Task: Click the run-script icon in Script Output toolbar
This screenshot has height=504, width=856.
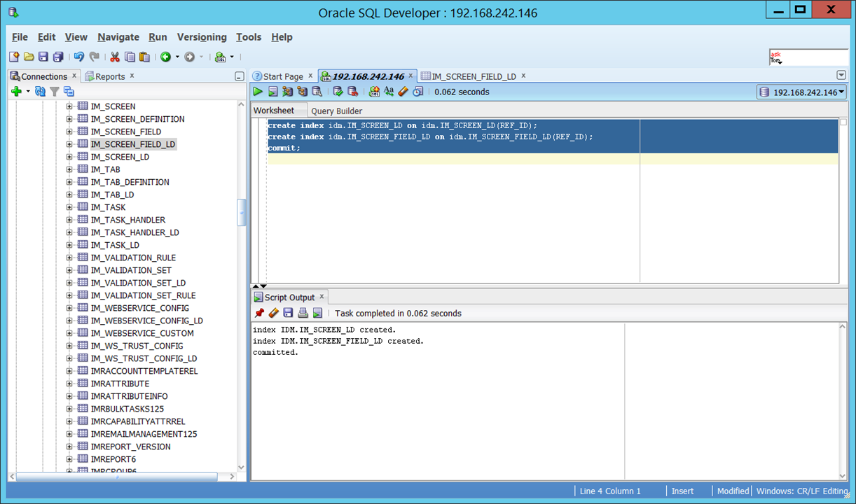Action: click(317, 313)
